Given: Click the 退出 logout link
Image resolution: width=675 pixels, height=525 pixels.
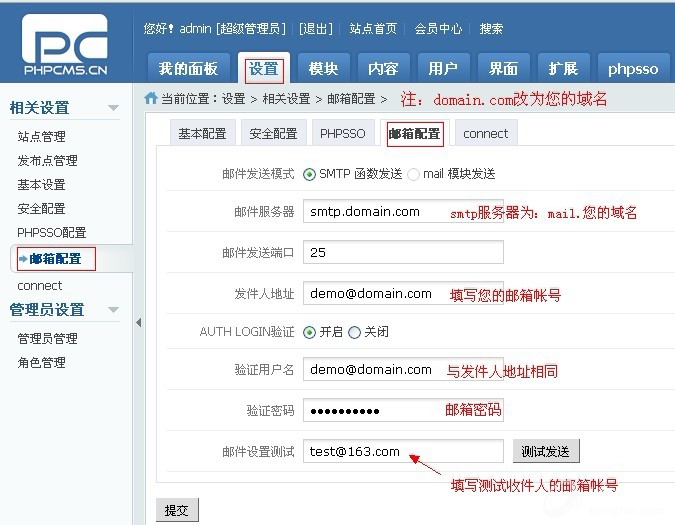Looking at the screenshot, I should coord(315,29).
